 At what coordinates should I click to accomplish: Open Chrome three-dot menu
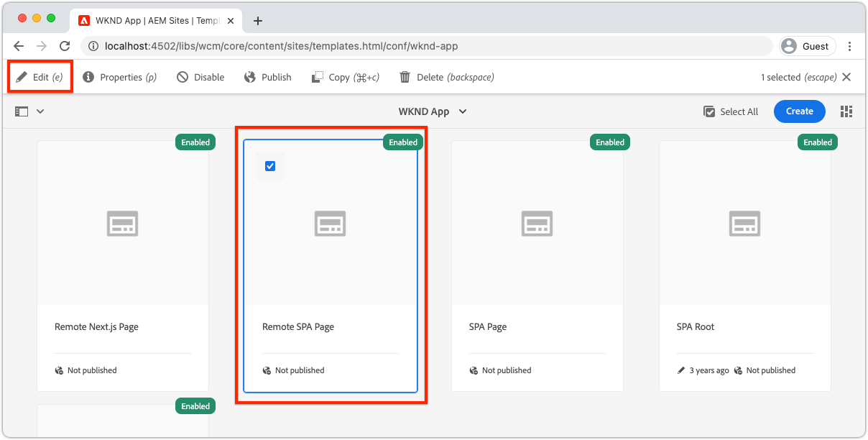point(850,46)
